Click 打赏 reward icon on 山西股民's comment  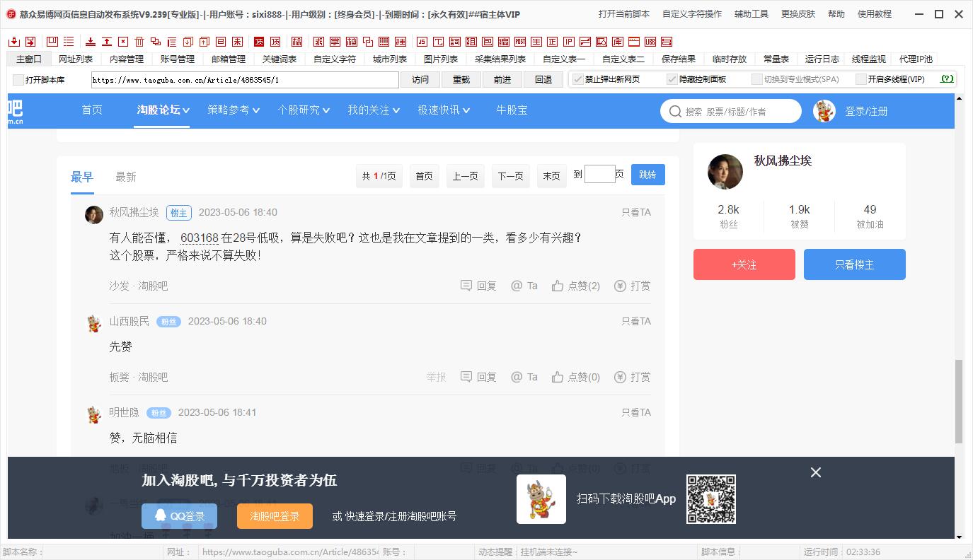(633, 377)
